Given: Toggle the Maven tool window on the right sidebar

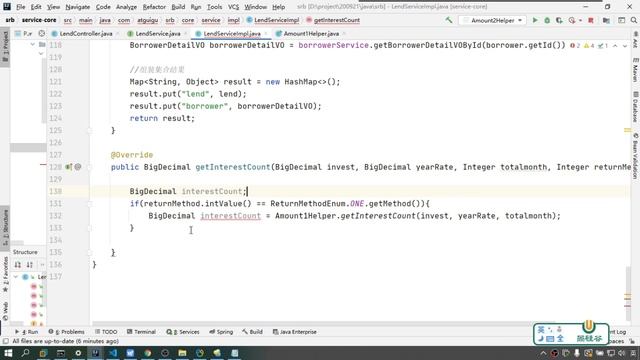Looking at the screenshot, I should pyautogui.click(x=635, y=69).
